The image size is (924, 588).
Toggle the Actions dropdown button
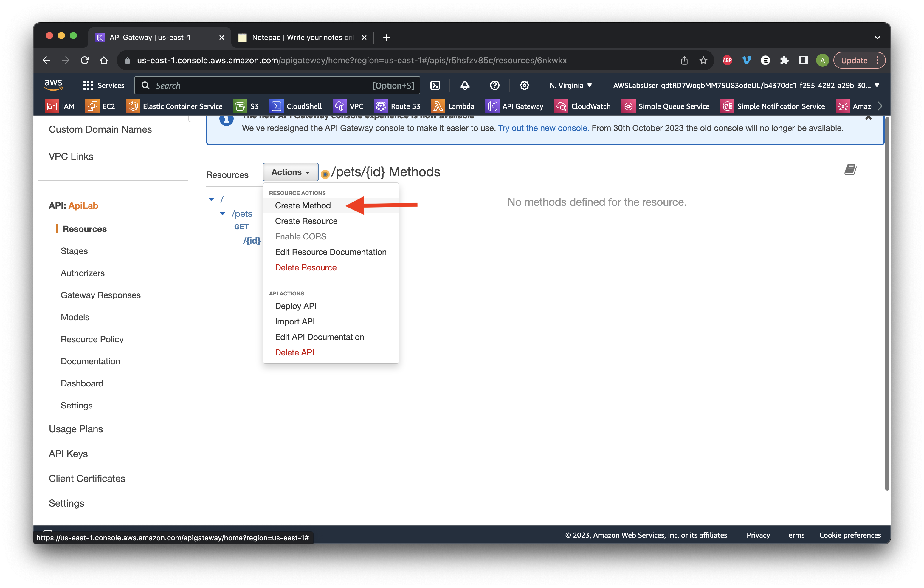(291, 172)
